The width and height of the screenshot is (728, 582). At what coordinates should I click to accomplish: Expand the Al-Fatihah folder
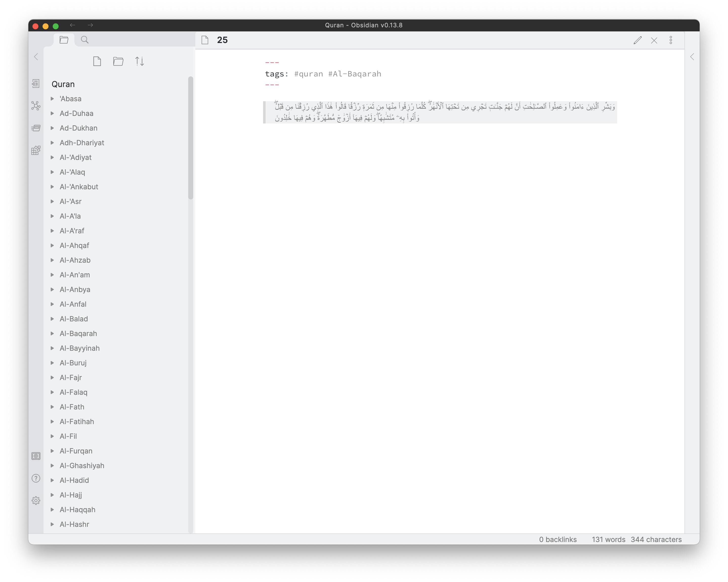pos(52,422)
